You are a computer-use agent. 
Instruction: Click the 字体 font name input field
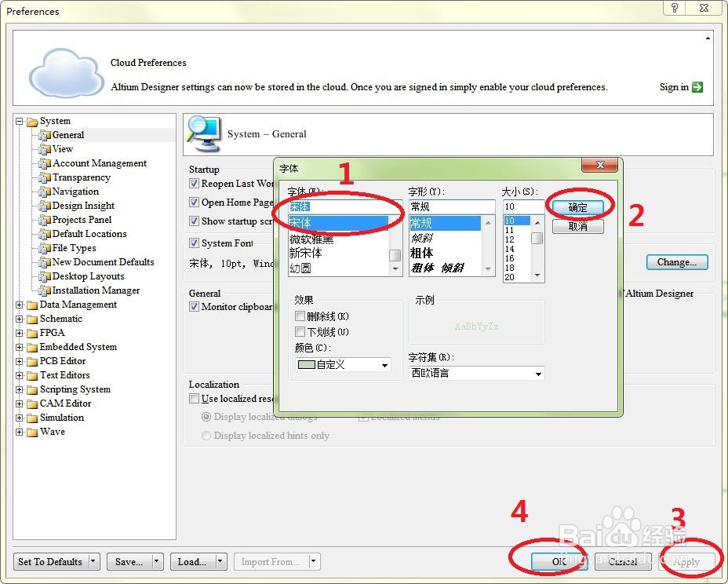(345, 206)
